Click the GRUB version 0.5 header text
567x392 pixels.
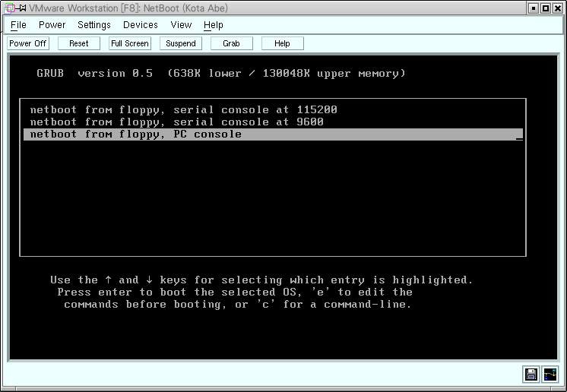221,74
